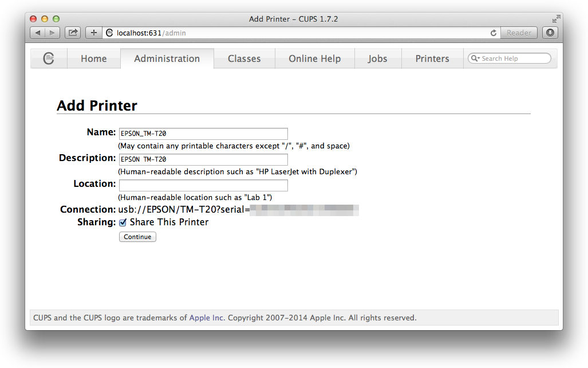The width and height of the screenshot is (588, 368).
Task: Click the browser forward arrow
Action: point(53,33)
